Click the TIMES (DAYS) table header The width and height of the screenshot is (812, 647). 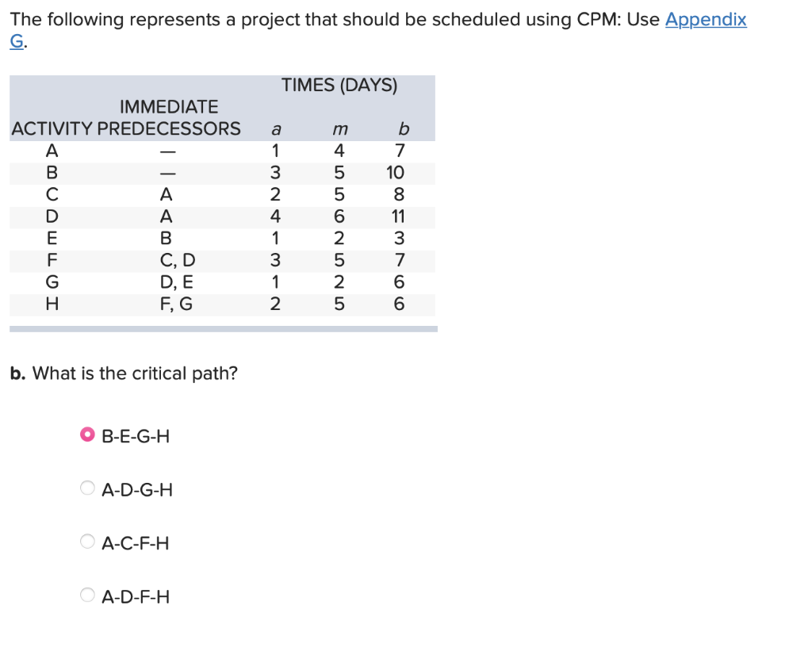[x=339, y=85]
